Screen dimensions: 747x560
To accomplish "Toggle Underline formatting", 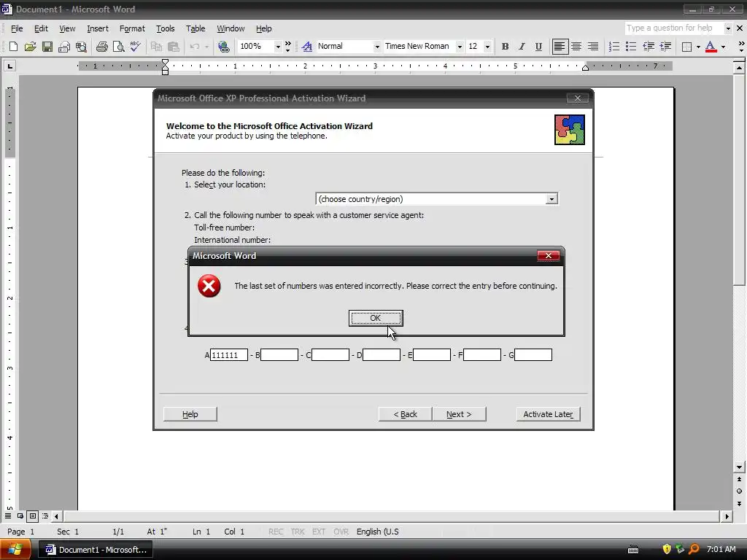I will (x=538, y=46).
